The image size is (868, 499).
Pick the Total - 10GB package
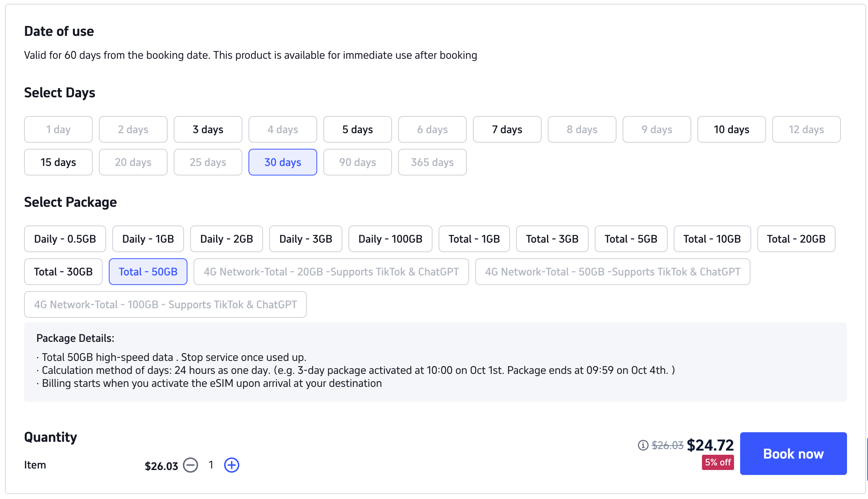point(712,239)
